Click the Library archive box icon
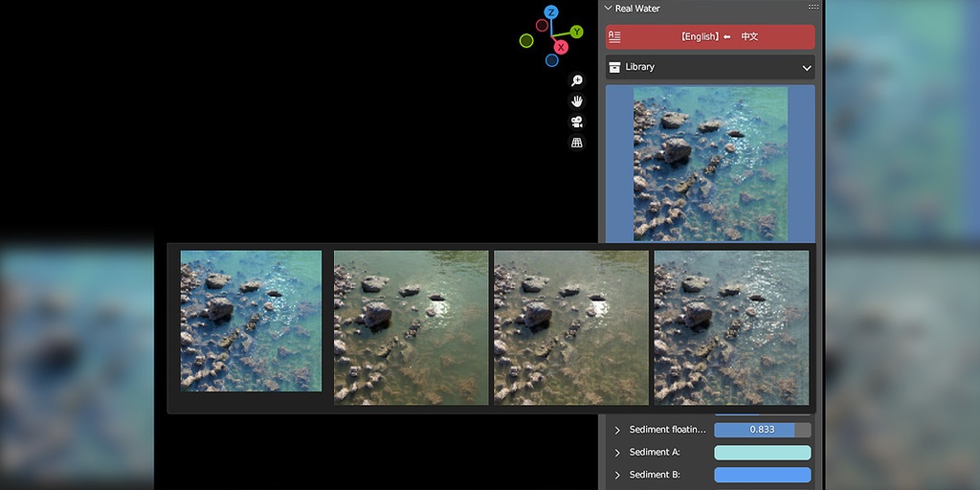Screen dimensions: 980x490 (614, 67)
